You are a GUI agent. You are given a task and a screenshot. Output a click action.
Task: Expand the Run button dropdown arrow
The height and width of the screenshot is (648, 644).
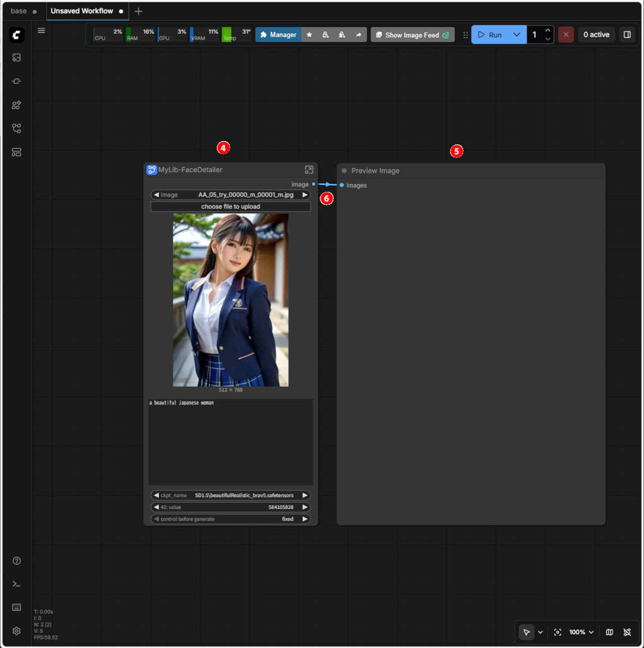516,35
